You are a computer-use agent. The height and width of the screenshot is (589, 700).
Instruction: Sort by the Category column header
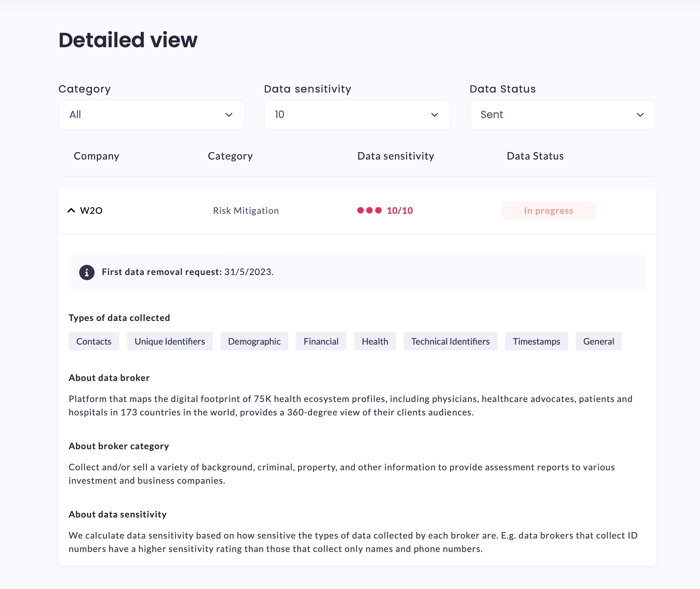(x=230, y=156)
